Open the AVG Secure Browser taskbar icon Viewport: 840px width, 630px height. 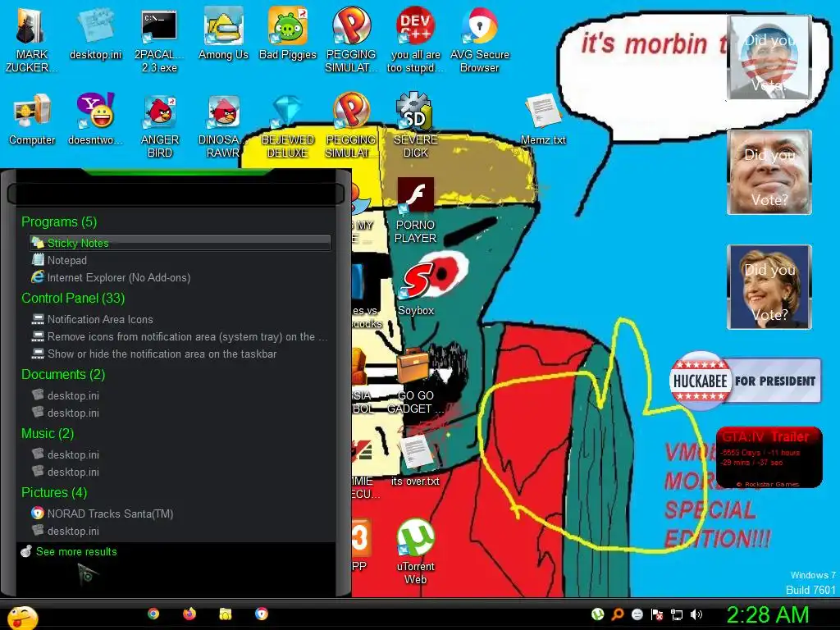[x=262, y=614]
